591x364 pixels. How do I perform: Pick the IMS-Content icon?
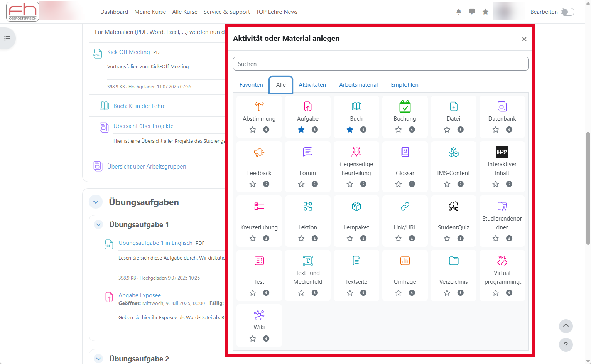454,152
